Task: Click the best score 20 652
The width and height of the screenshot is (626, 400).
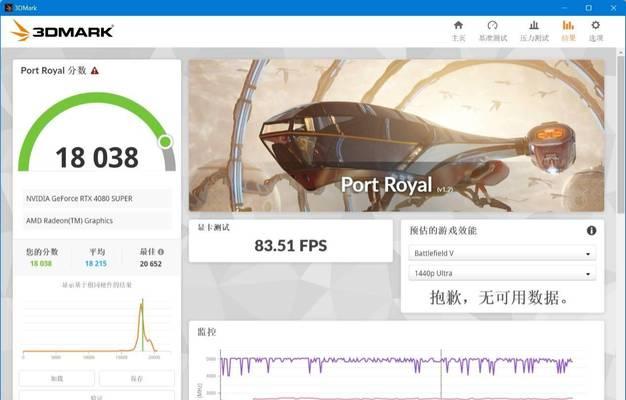Action: pos(151,263)
